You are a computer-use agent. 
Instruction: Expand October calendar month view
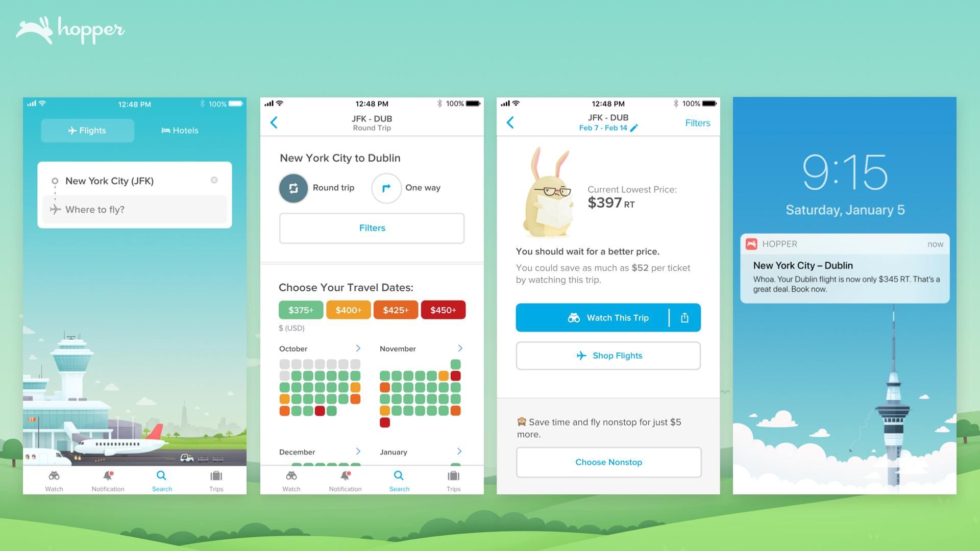[357, 348]
